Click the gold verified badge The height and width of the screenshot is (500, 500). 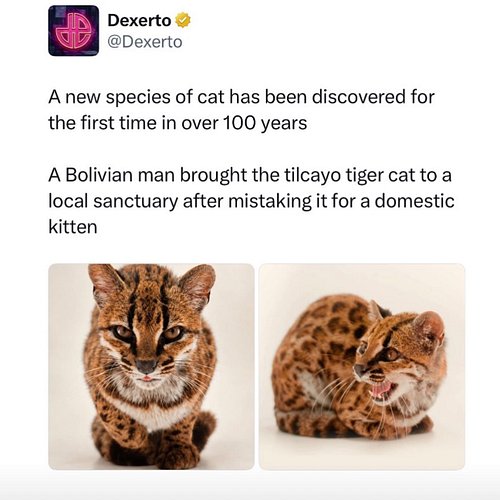[183, 21]
